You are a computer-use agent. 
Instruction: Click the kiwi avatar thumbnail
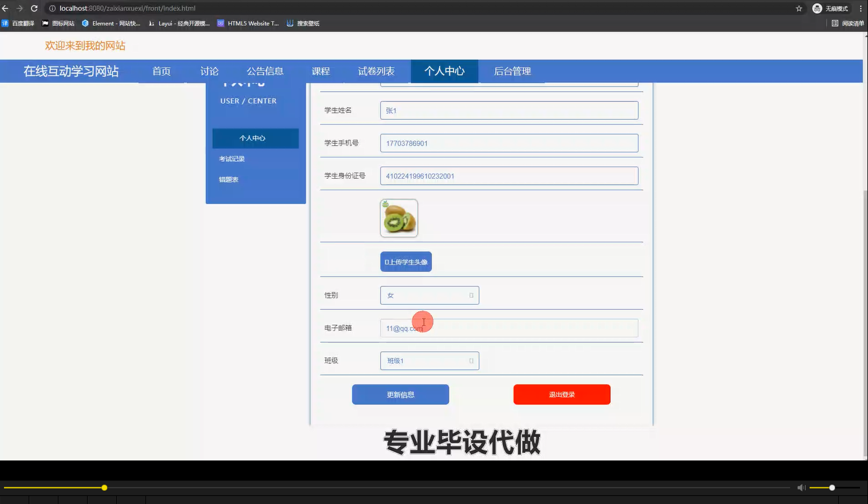pos(399,218)
